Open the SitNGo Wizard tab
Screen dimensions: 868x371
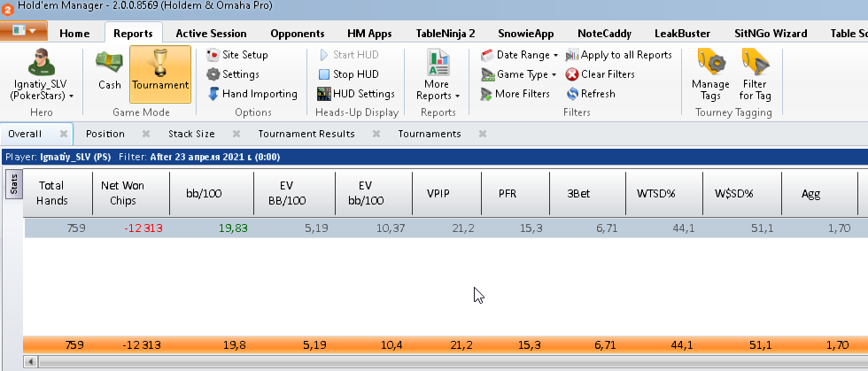pos(771,34)
